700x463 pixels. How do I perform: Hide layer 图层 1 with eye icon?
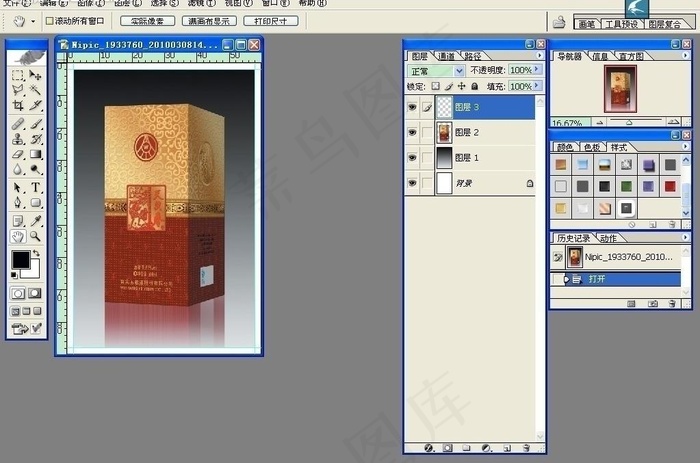[x=412, y=158]
